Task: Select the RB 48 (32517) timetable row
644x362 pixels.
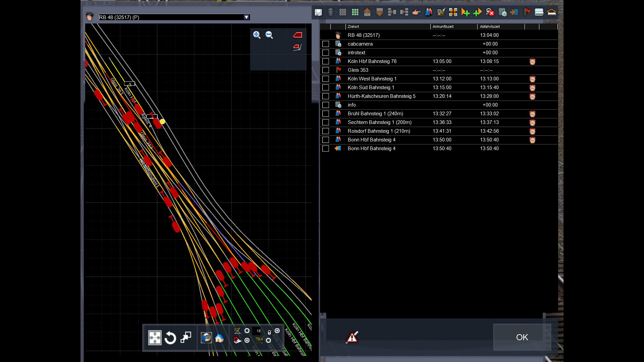Action: (439, 35)
